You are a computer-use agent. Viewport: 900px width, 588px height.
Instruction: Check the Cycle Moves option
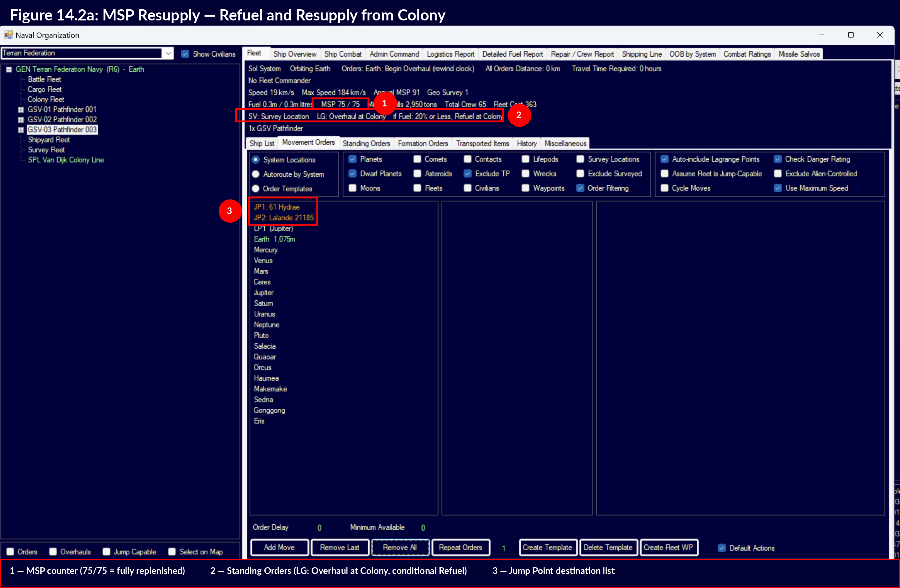point(664,188)
